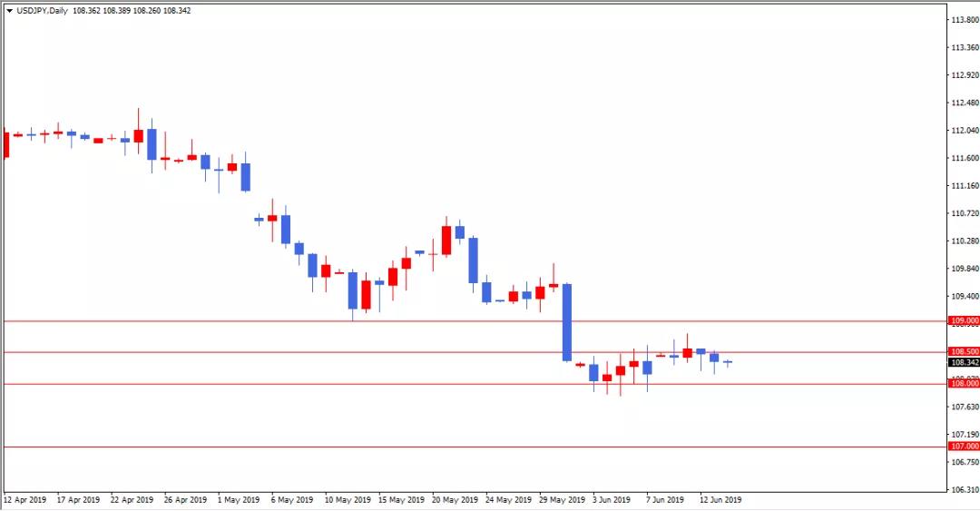Click the 12 Apr 2019 date label
The image size is (980, 511).
[x=24, y=499]
